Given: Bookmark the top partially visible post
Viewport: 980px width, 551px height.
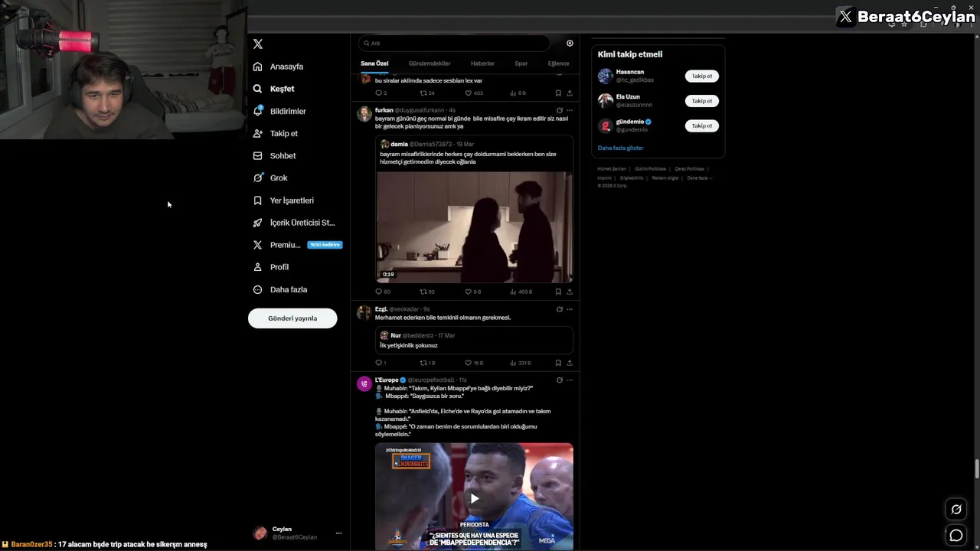Looking at the screenshot, I should pyautogui.click(x=558, y=93).
